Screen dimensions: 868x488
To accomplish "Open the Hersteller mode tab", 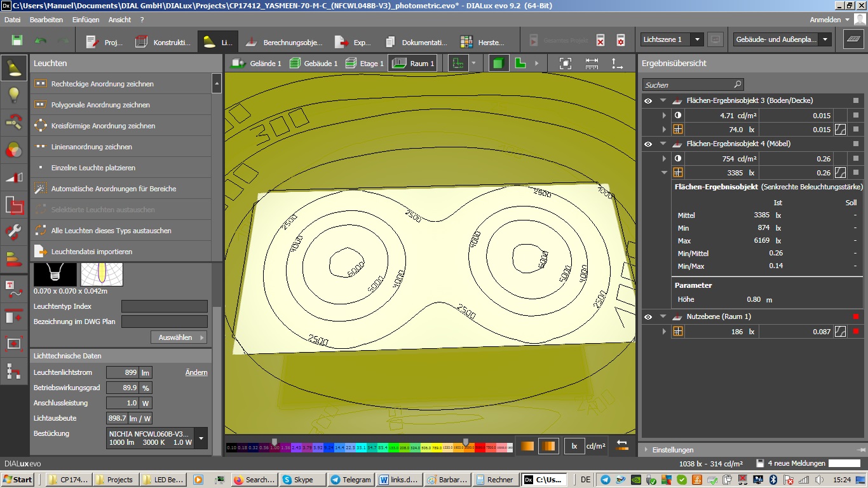I will pyautogui.click(x=482, y=42).
